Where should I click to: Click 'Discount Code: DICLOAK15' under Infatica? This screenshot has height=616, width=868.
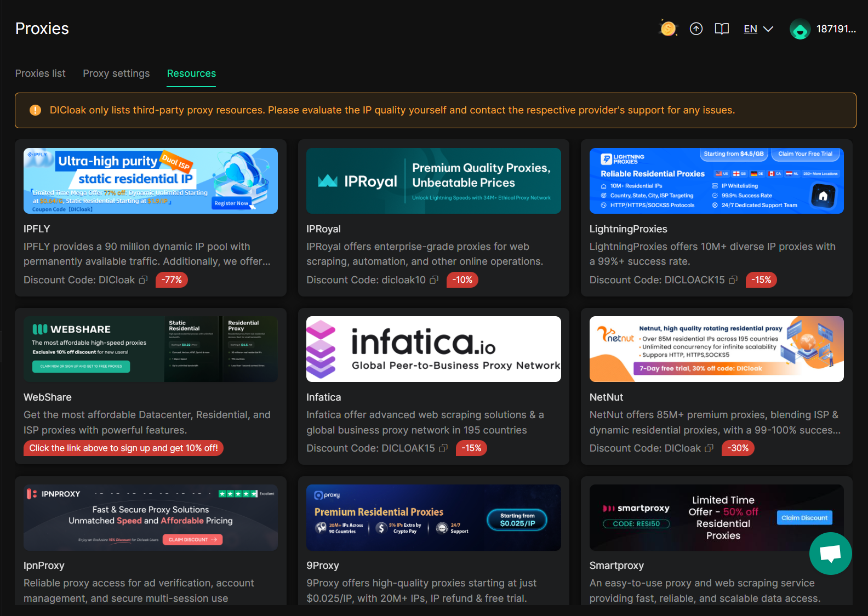click(370, 448)
